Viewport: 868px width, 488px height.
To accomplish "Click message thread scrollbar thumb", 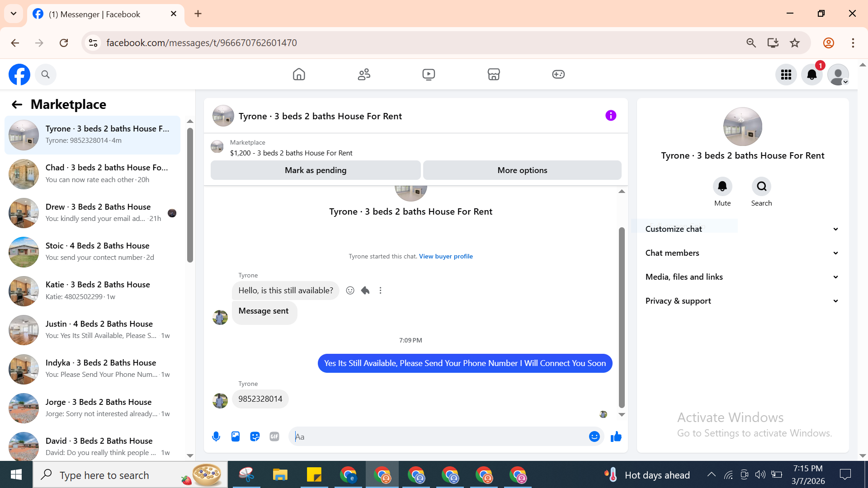I will 622,317.
